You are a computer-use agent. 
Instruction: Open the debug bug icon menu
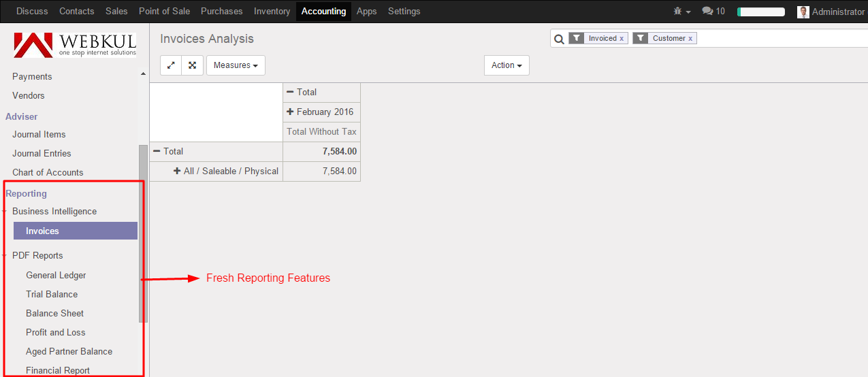coord(681,12)
